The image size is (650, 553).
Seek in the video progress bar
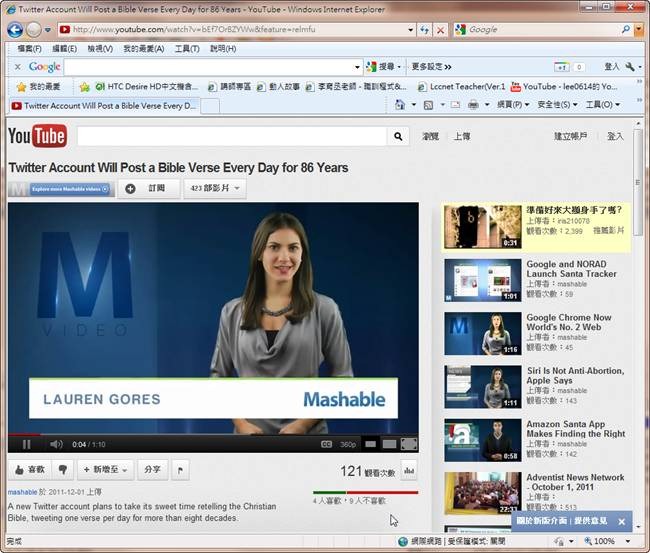tap(213, 434)
